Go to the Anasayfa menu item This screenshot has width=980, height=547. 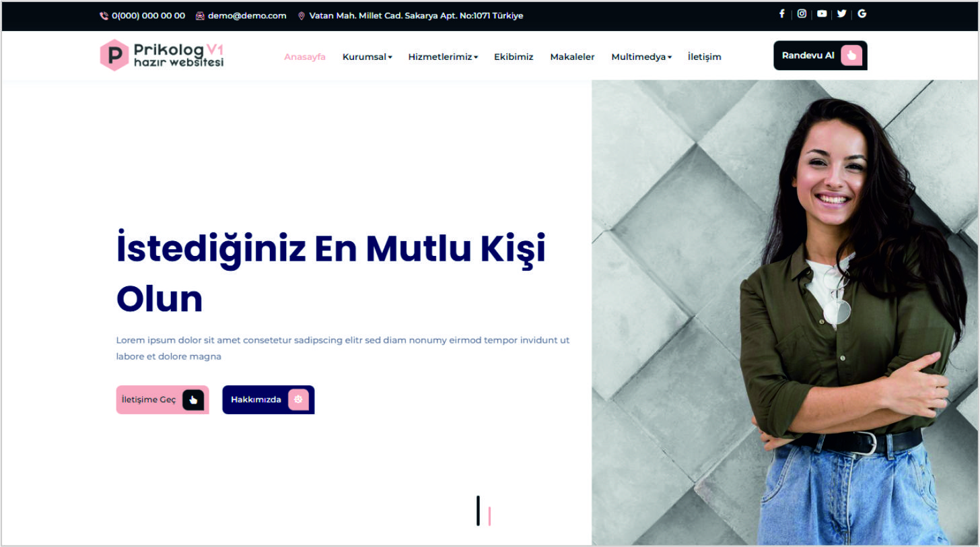point(305,57)
